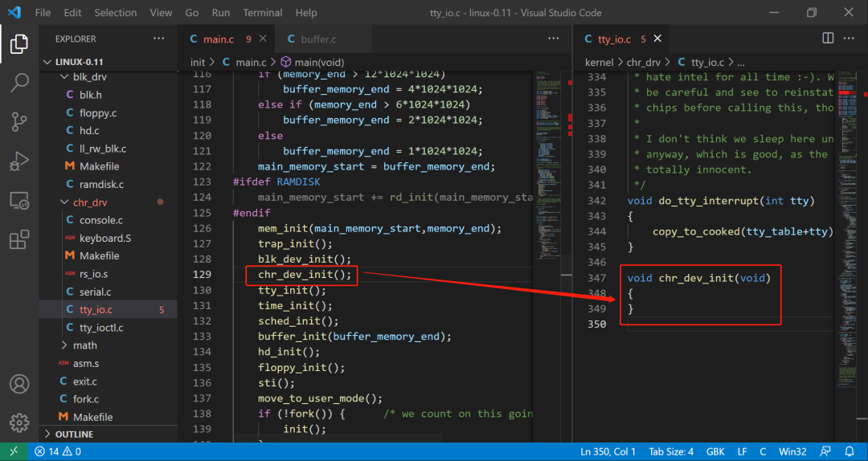The width and height of the screenshot is (868, 461).
Task: Change GBK encoding in status bar
Action: coord(715,451)
